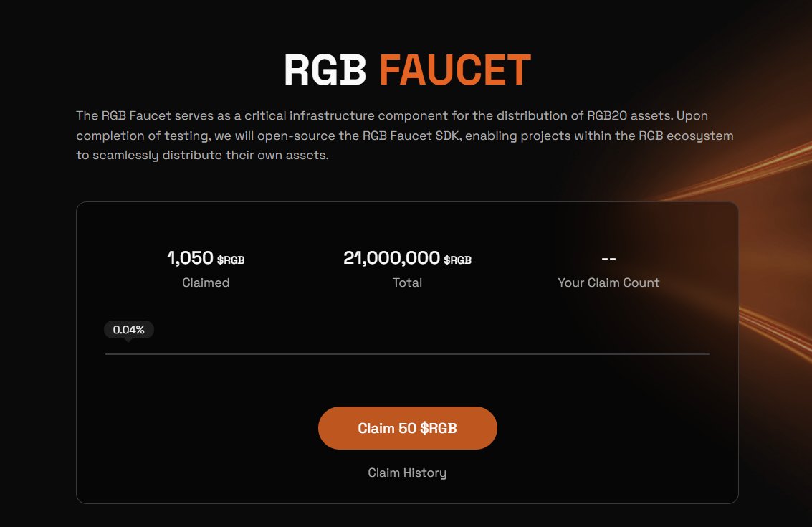Click the 0.04% progress badge
The image size is (812, 527).
(129, 330)
